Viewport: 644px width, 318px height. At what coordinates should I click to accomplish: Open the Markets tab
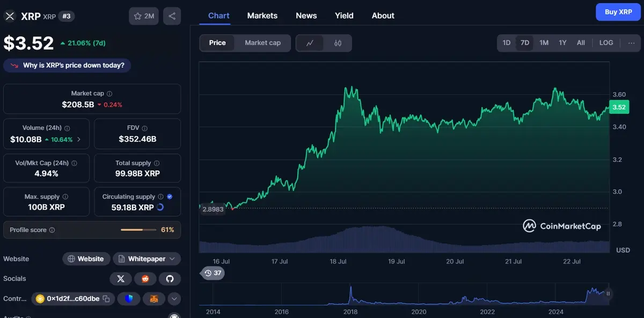pos(262,16)
